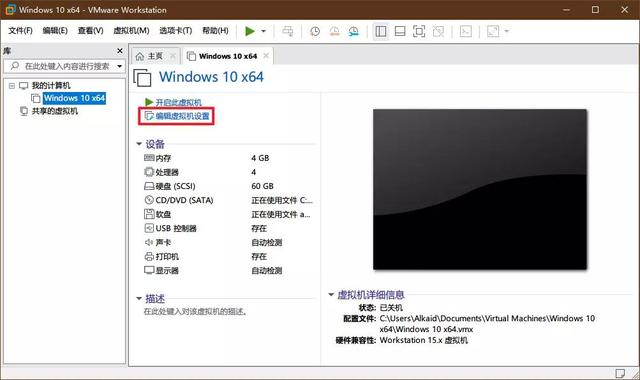Close the library panel
Screen dimensions: 640x380
tap(120, 51)
